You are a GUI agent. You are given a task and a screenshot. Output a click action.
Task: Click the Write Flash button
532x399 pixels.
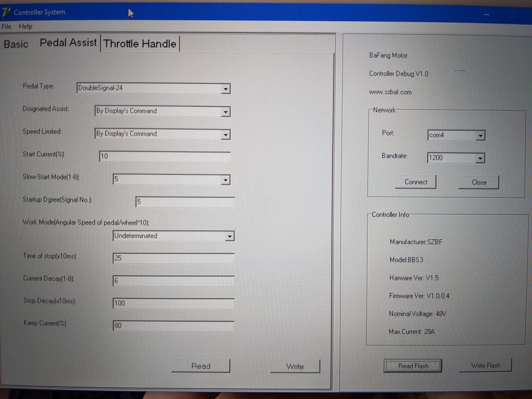point(485,365)
